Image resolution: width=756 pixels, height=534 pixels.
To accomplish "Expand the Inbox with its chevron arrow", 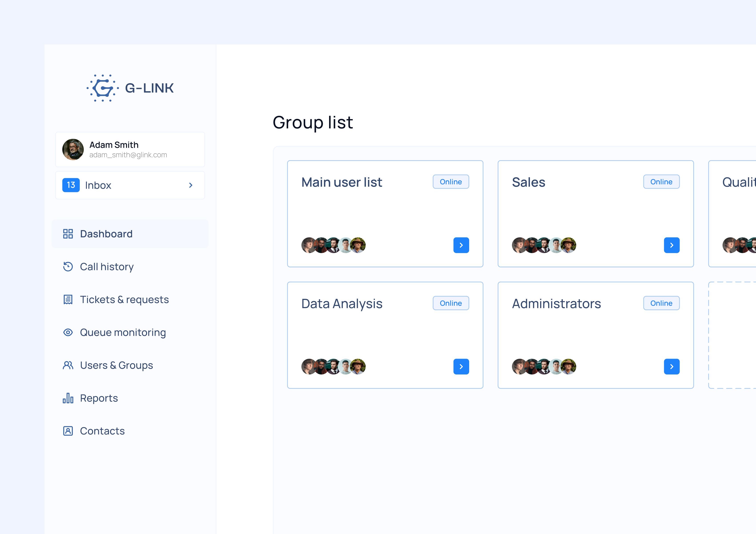I will pos(191,185).
